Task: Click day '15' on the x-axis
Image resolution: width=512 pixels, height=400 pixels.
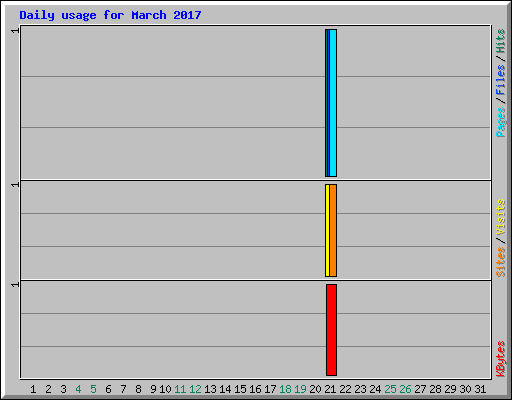Action: pyautogui.click(x=240, y=389)
